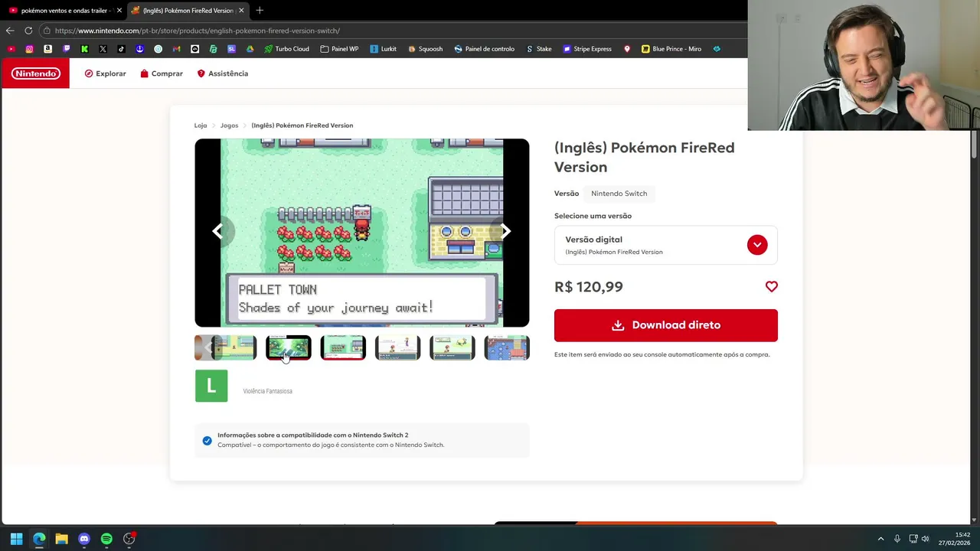Image resolution: width=980 pixels, height=551 pixels.
Task: Open the Stake bookmark
Action: [x=539, y=49]
